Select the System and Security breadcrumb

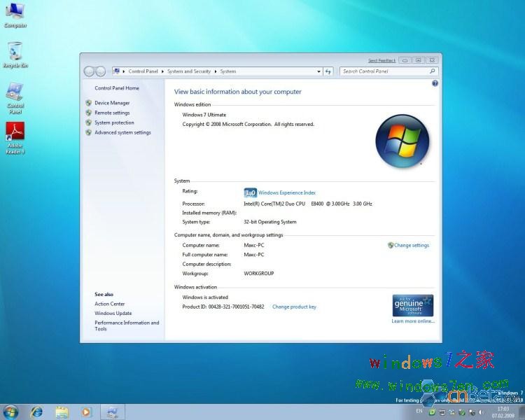[189, 71]
